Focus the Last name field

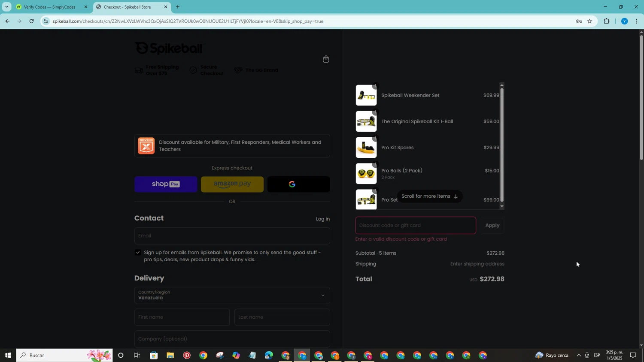coord(282,317)
